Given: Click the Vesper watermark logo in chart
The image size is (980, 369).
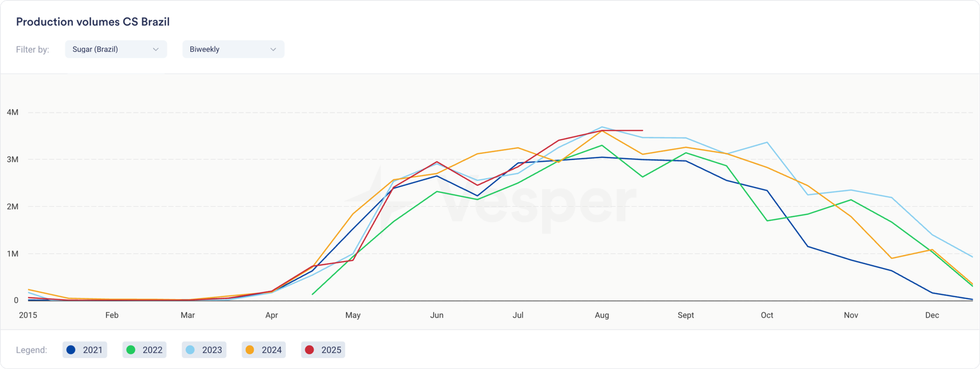Looking at the screenshot, I should pos(490,200).
